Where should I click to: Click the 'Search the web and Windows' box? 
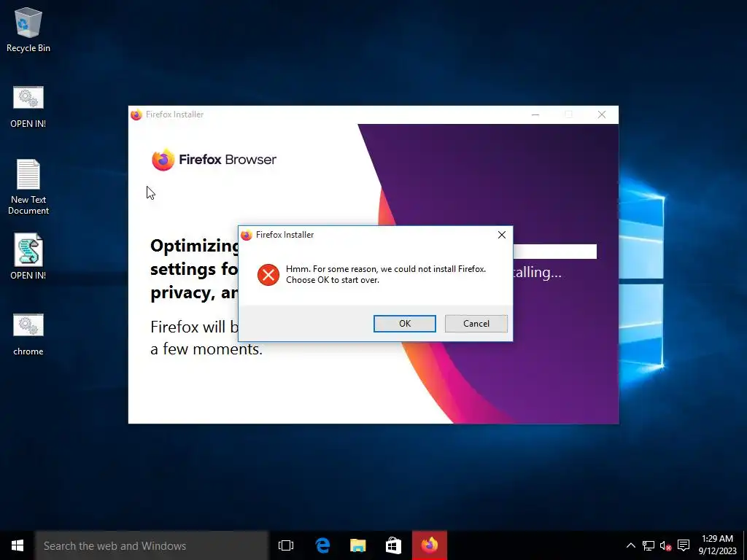pos(152,545)
